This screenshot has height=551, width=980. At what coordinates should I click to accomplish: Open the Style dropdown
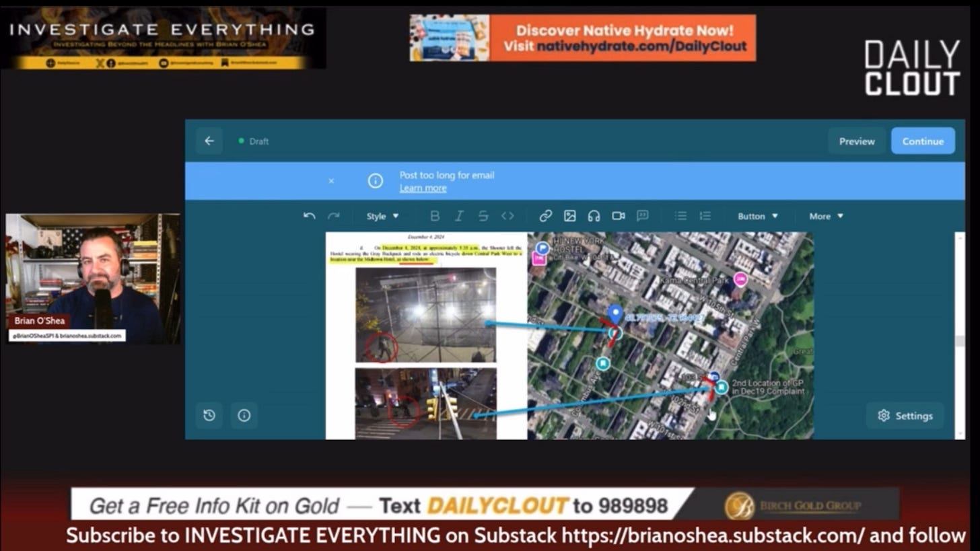382,216
